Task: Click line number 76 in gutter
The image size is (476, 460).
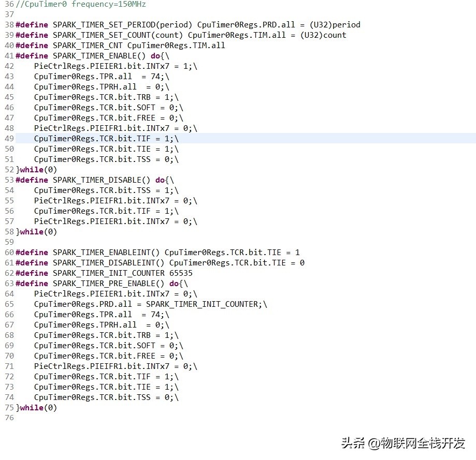Action: coord(9,418)
